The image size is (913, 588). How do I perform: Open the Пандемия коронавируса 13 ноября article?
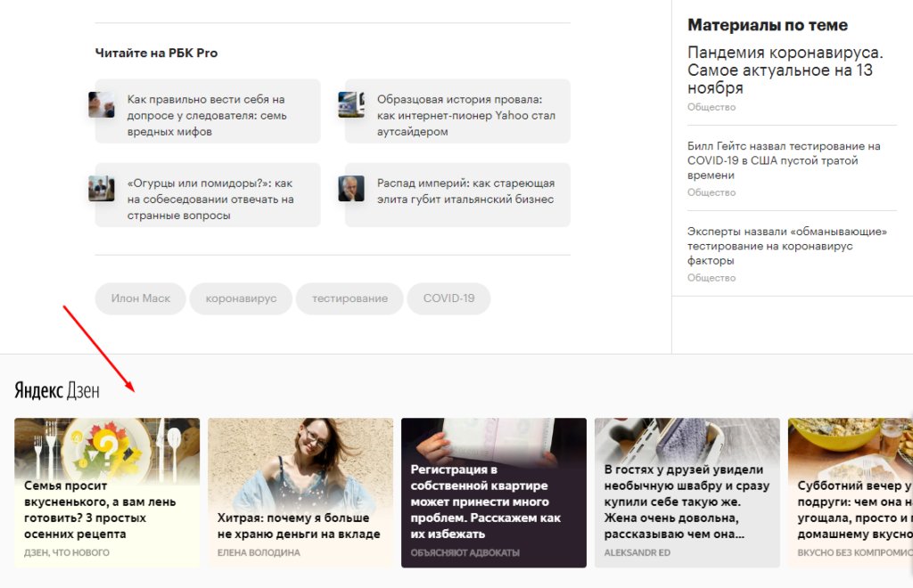(x=785, y=69)
